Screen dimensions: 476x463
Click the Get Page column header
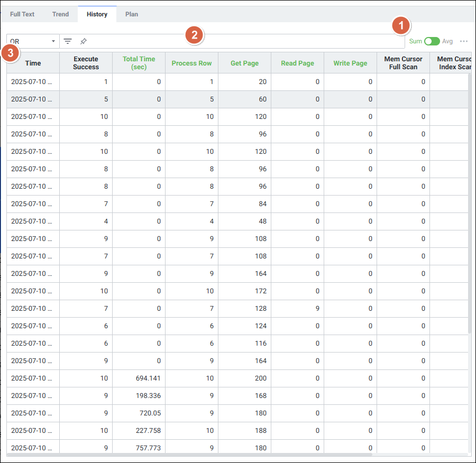tap(244, 63)
